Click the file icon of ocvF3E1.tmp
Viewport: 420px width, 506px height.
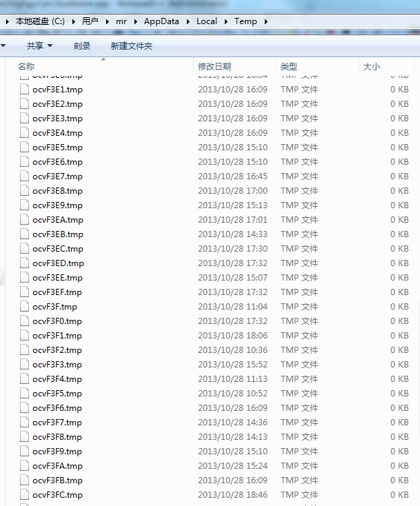tap(25, 90)
